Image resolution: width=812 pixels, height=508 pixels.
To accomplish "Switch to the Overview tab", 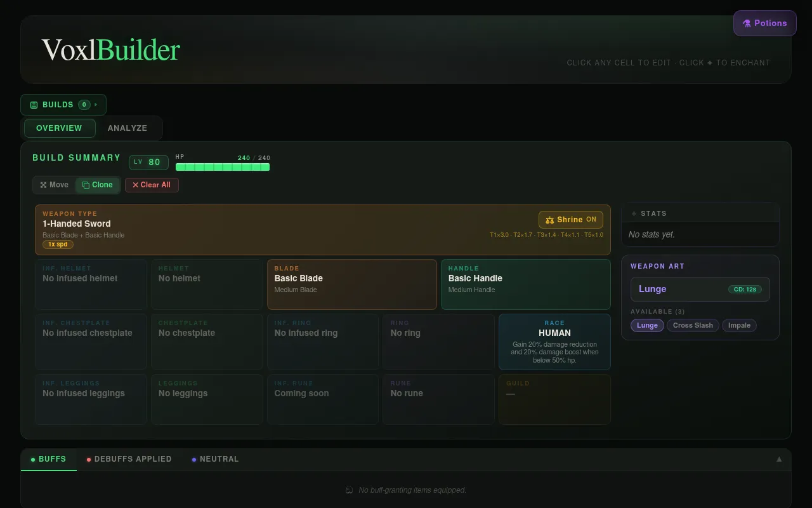I will (x=60, y=128).
